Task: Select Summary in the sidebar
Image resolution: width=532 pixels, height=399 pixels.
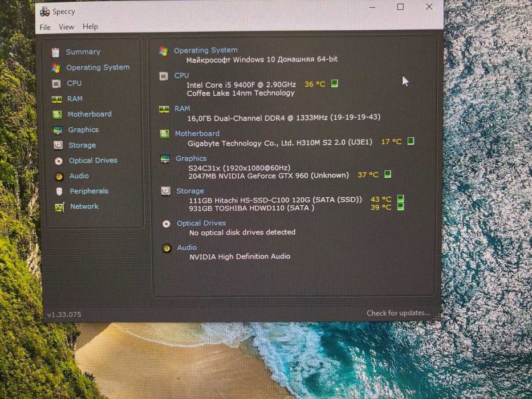Action: [83, 52]
